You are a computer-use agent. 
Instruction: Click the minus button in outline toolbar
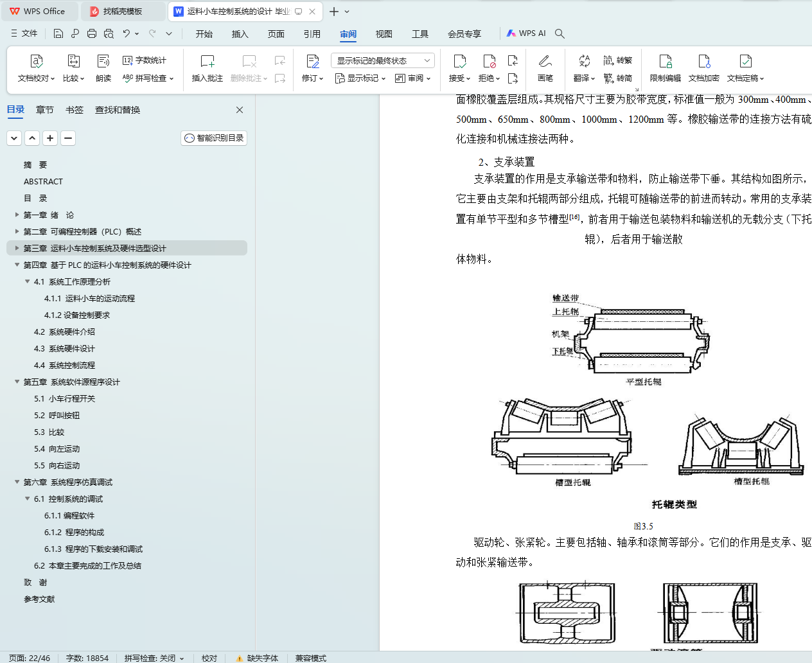(x=68, y=137)
